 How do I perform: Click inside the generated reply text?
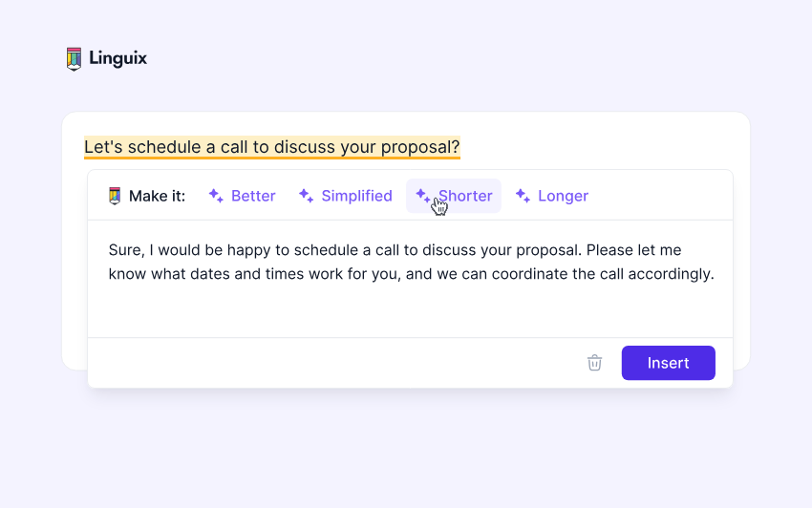pos(411,263)
